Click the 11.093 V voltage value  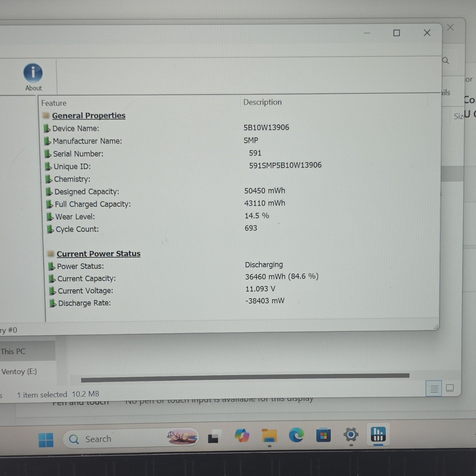coord(260,289)
